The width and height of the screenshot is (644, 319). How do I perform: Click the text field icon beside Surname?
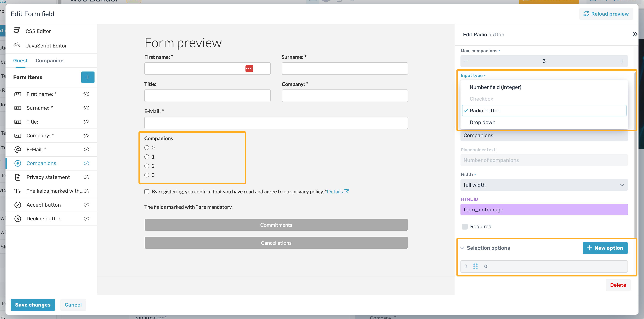[x=18, y=108]
